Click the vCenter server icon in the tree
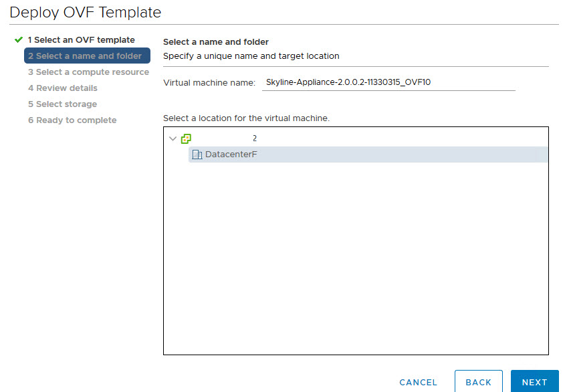The height and width of the screenshot is (392, 567). point(186,138)
